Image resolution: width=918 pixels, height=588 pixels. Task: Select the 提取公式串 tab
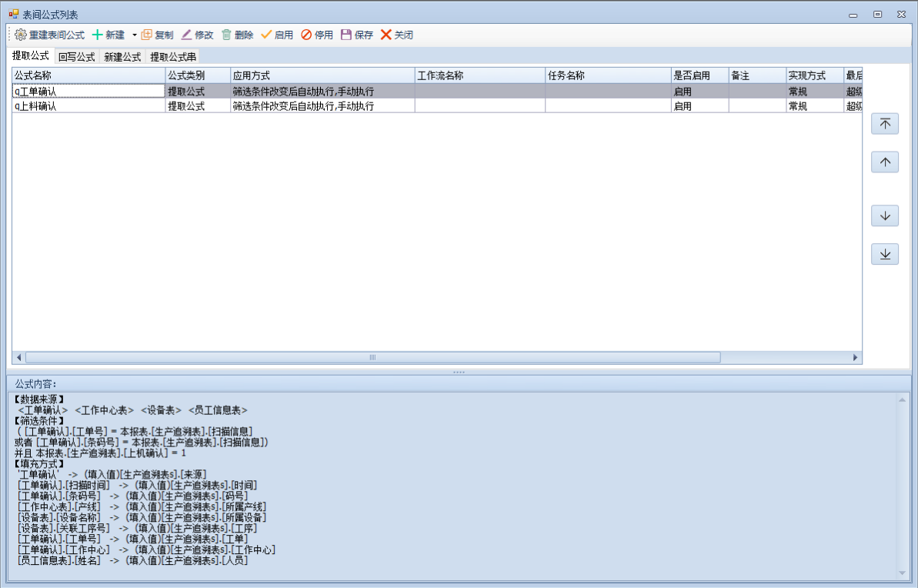[172, 56]
